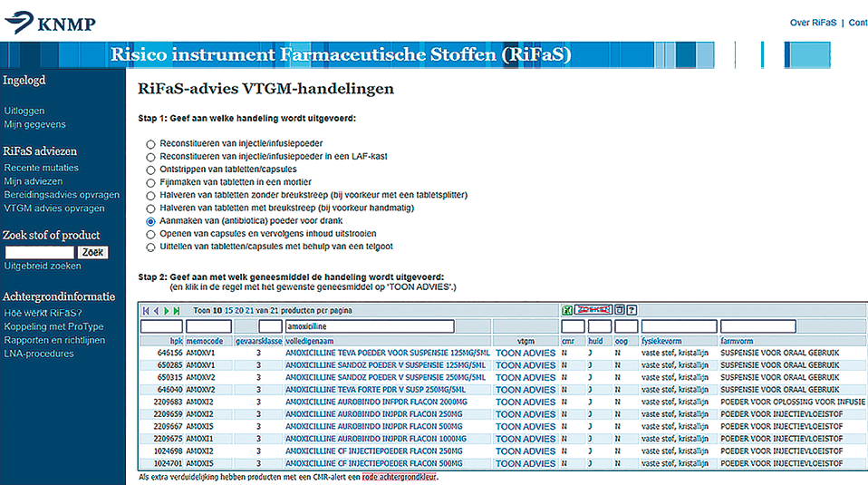
Task: Open 'Over RiFaS' in top menu
Action: pos(812,23)
